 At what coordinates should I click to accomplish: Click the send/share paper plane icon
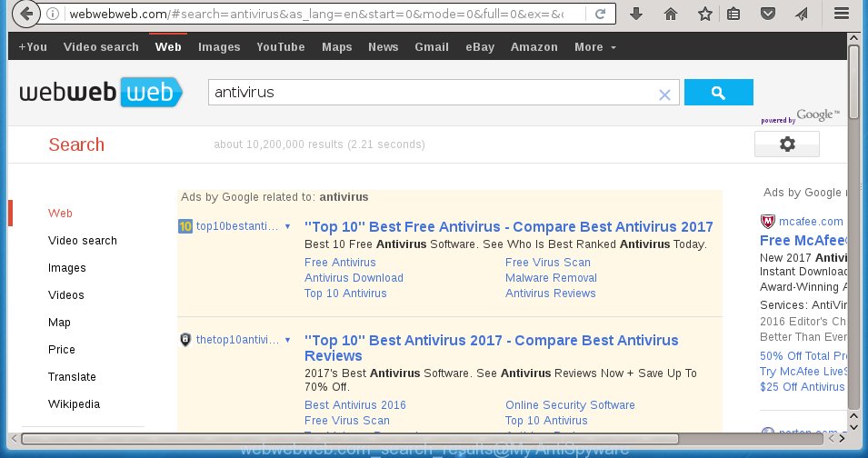(802, 14)
